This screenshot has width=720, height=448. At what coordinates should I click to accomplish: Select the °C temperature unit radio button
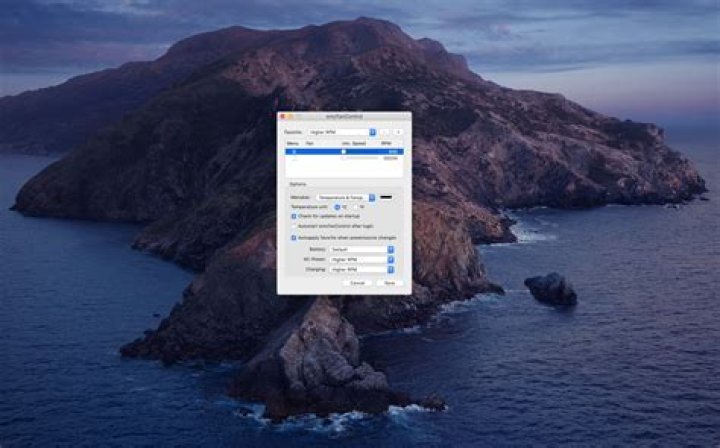[338, 206]
